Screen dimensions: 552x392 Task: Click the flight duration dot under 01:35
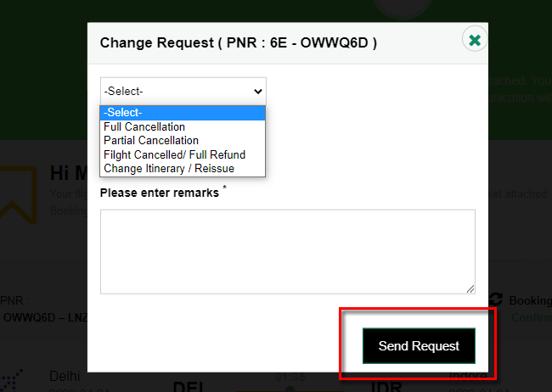pos(290,389)
